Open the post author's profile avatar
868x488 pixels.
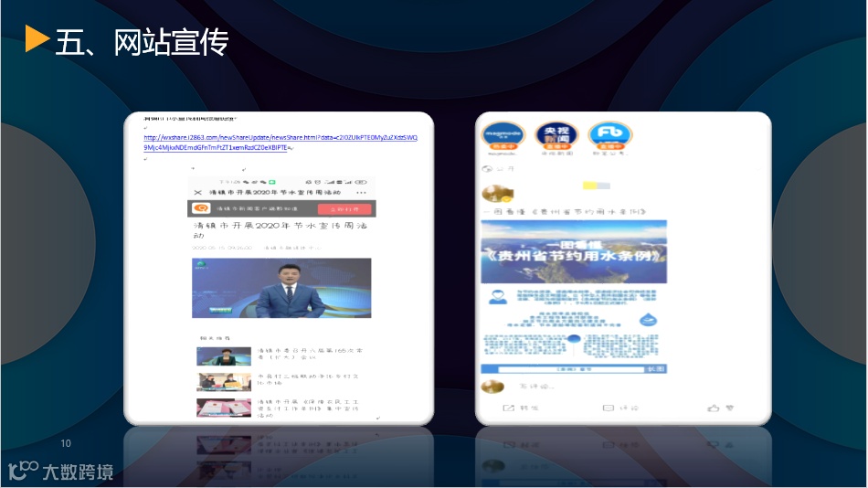point(496,194)
